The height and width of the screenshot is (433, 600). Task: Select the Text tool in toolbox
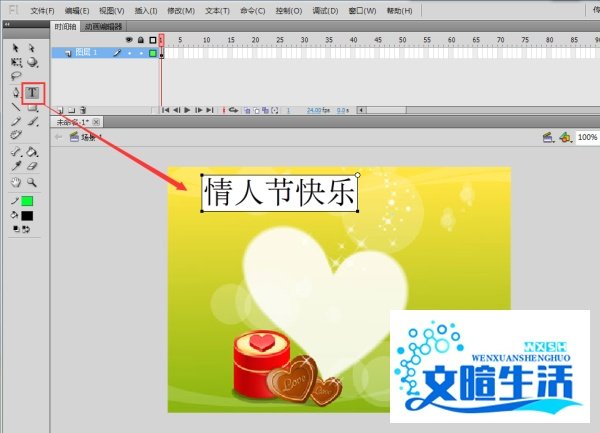32,93
